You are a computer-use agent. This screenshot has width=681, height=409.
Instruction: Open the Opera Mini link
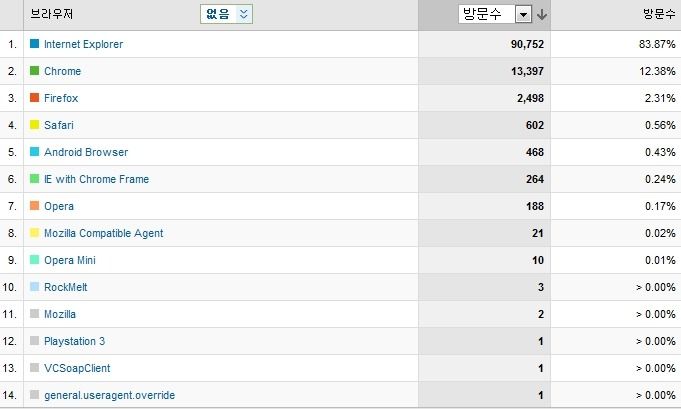70,260
